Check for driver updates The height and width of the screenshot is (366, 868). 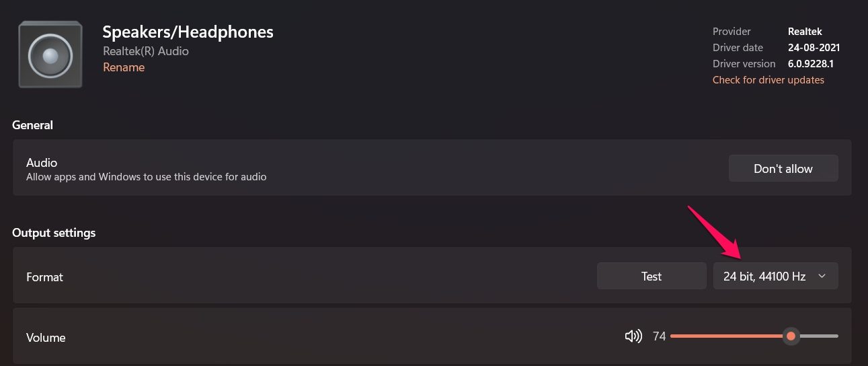[x=768, y=80]
